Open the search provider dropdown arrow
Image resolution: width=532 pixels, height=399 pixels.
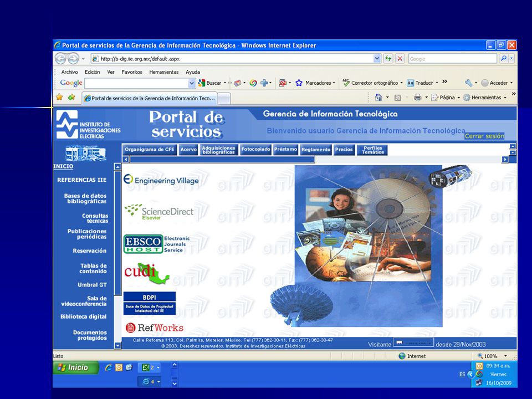tap(511, 58)
